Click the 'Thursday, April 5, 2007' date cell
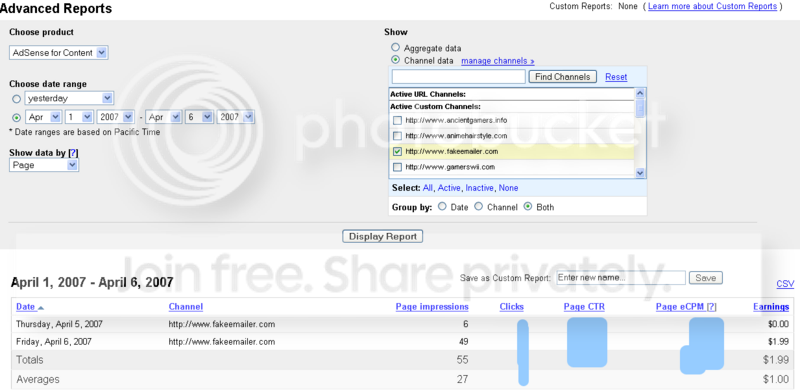 tap(59, 324)
